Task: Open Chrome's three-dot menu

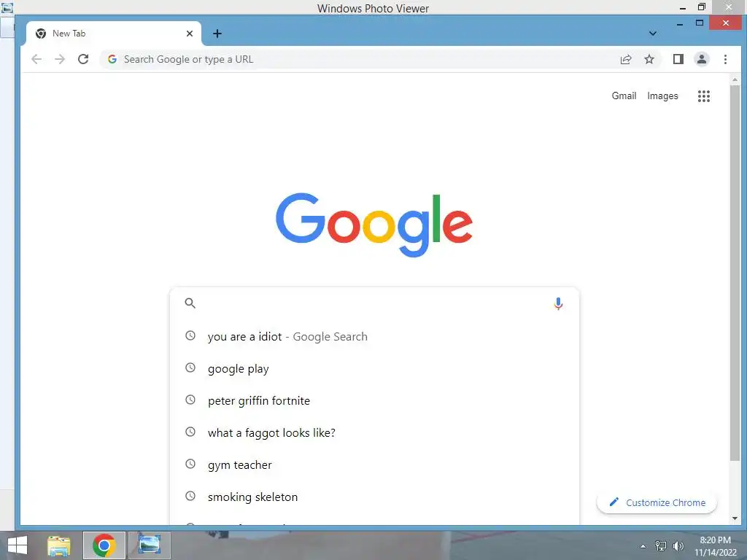Action: pyautogui.click(x=725, y=59)
